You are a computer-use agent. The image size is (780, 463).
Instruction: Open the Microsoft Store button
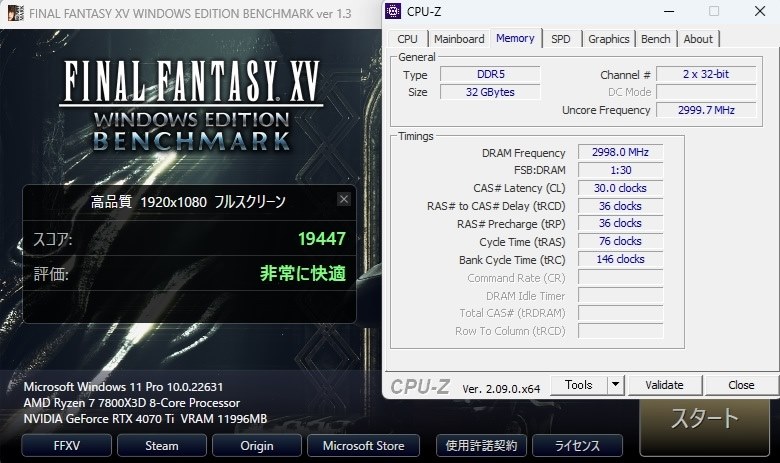(x=363, y=446)
